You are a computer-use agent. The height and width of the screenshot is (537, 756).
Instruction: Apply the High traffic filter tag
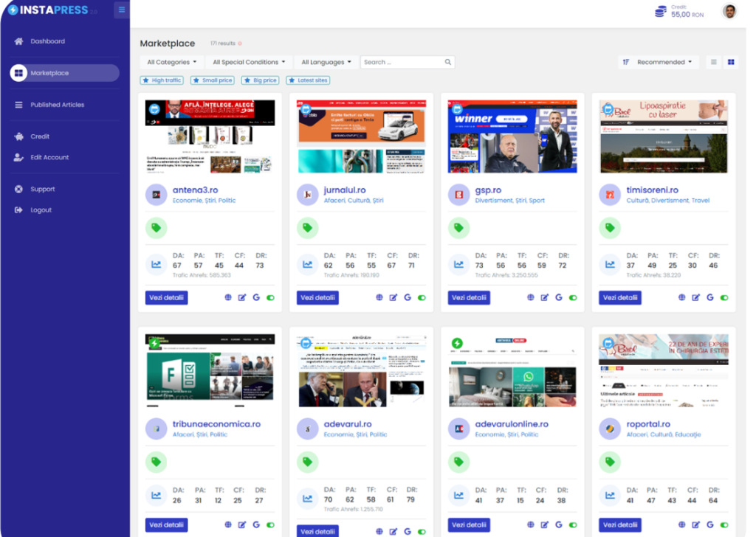coord(162,80)
